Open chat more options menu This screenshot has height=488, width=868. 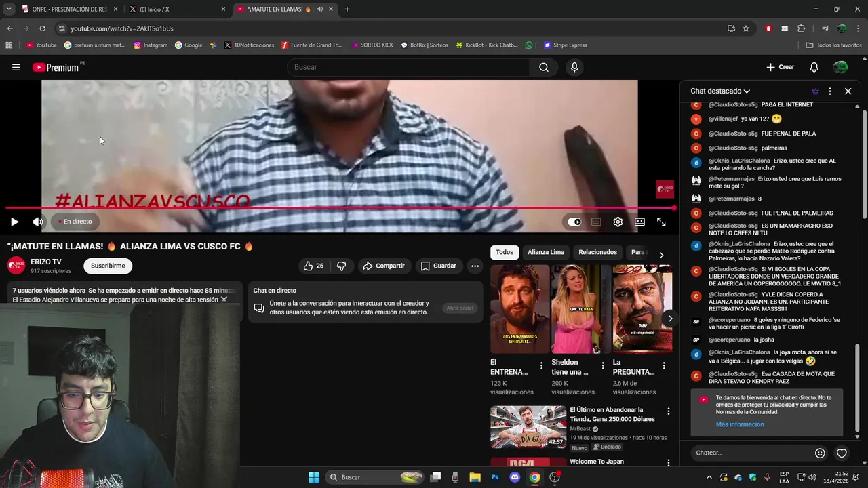coord(829,91)
